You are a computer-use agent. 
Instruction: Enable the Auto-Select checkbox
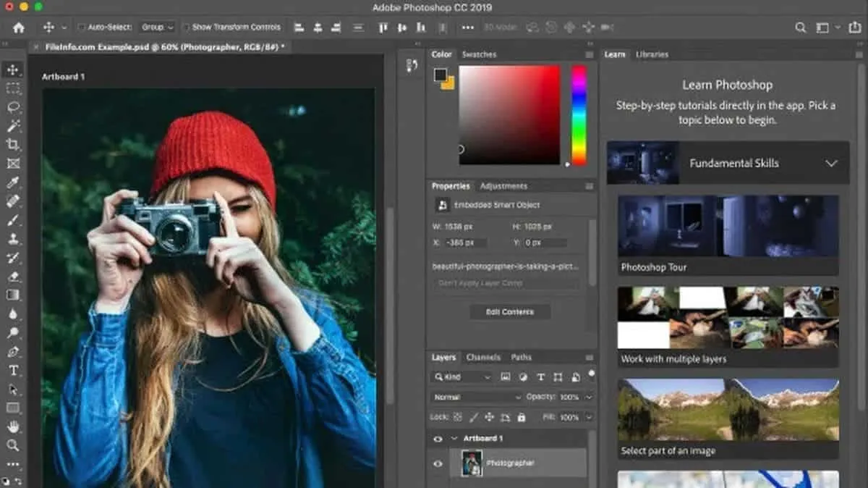click(81, 28)
